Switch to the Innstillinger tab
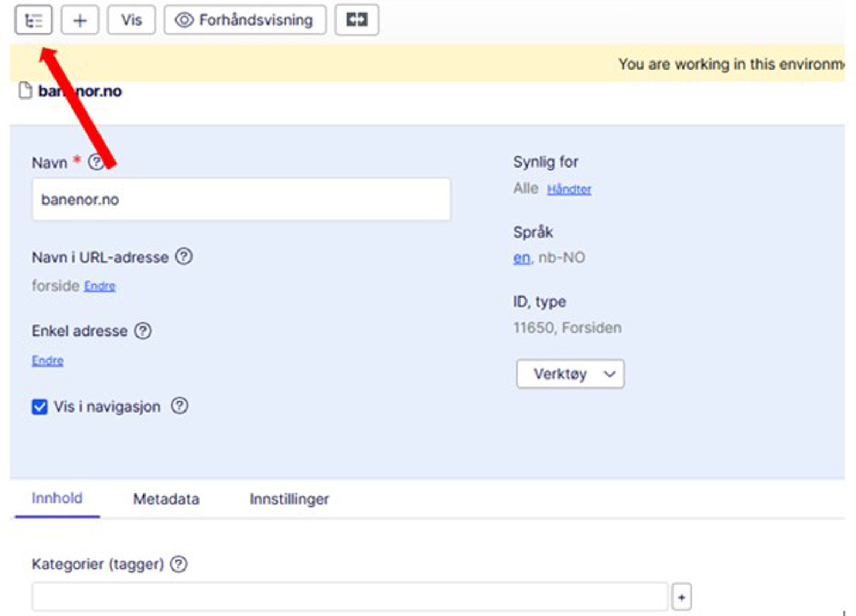This screenshot has width=856, height=616. pos(289,499)
